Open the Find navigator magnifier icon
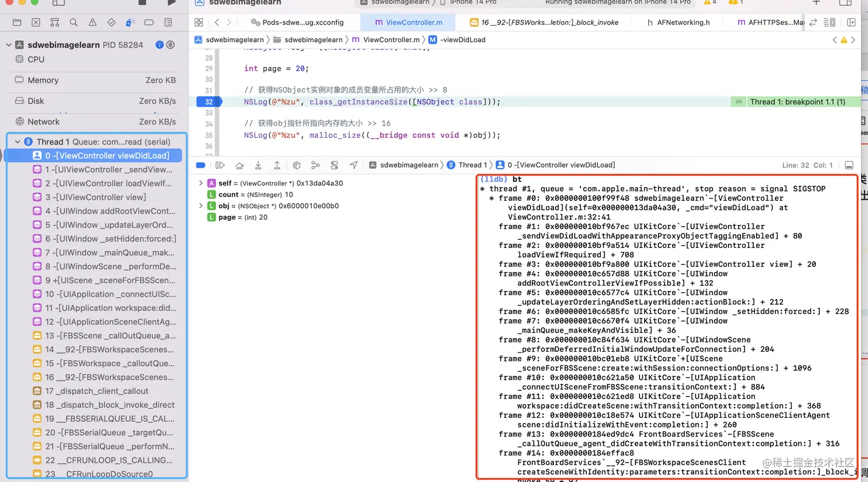This screenshot has height=482, width=868. coord(73,22)
